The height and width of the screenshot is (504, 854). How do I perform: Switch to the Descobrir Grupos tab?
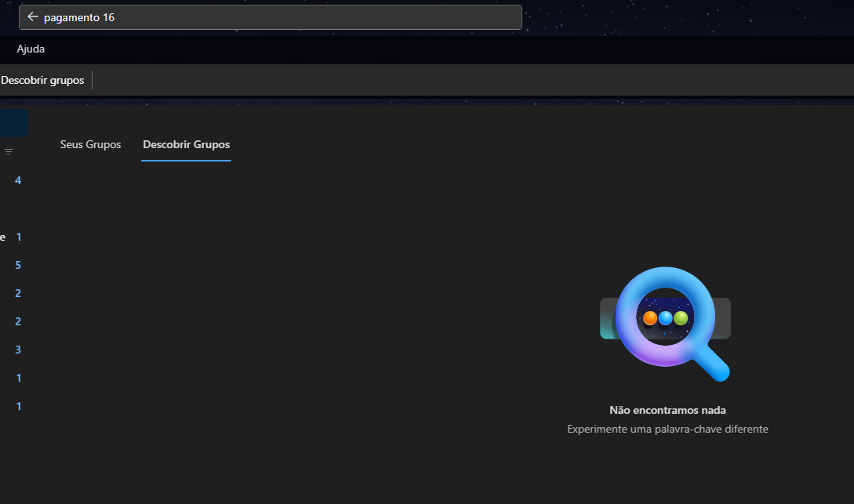(187, 144)
